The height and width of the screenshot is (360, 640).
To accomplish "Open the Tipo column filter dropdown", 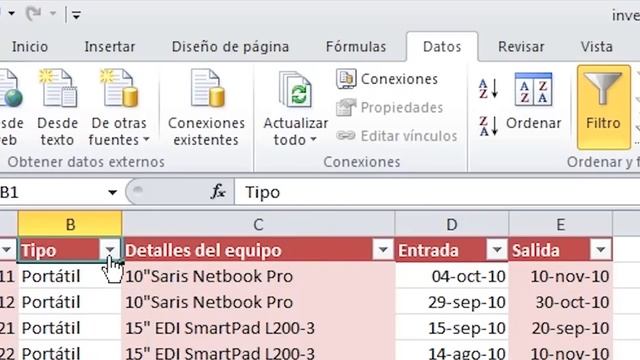I will pyautogui.click(x=110, y=249).
